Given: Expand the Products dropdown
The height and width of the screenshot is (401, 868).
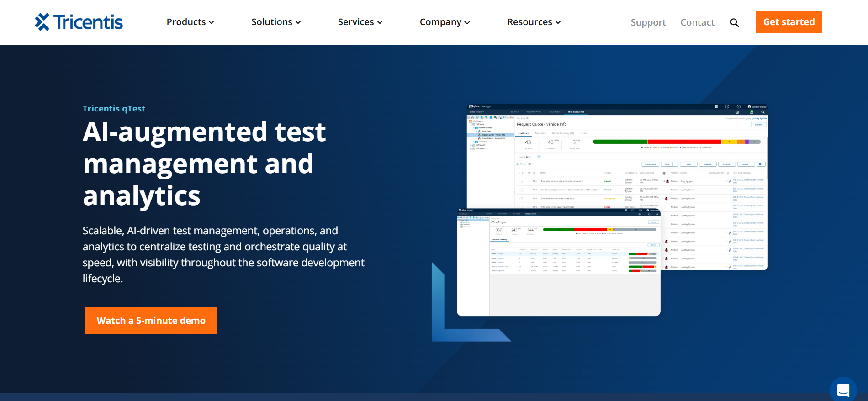Looking at the screenshot, I should 190,22.
